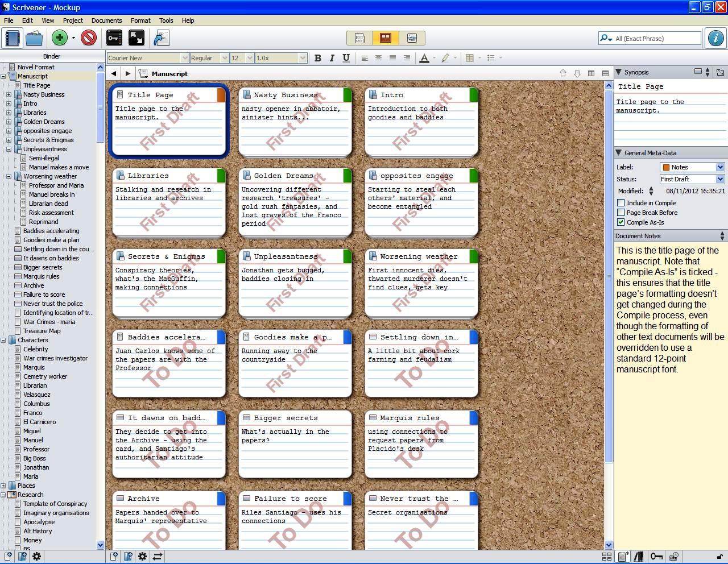The image size is (728, 564).
Task: Click inspector footer Keywords key icon
Action: pos(656,557)
